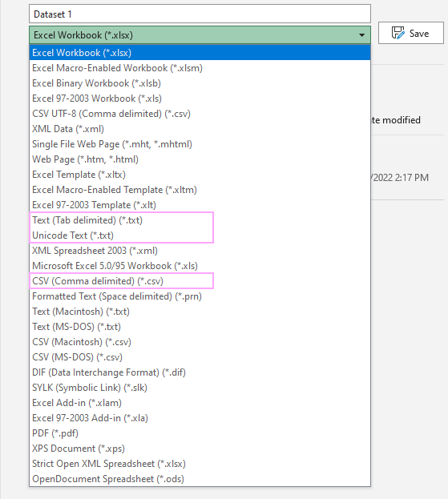Pick Formatted Text (Space delimited) (*.prn)

[x=200, y=296]
